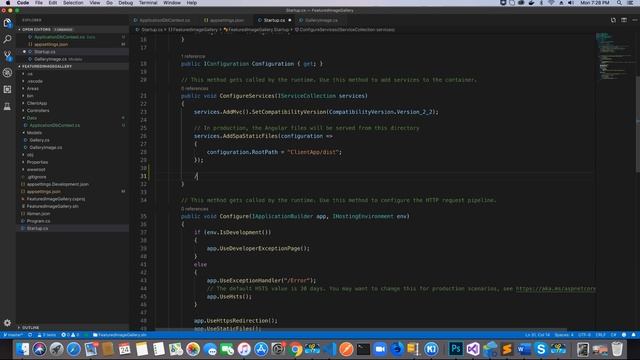Click the FeaturedImageGallery.sln status bar item

point(120,335)
